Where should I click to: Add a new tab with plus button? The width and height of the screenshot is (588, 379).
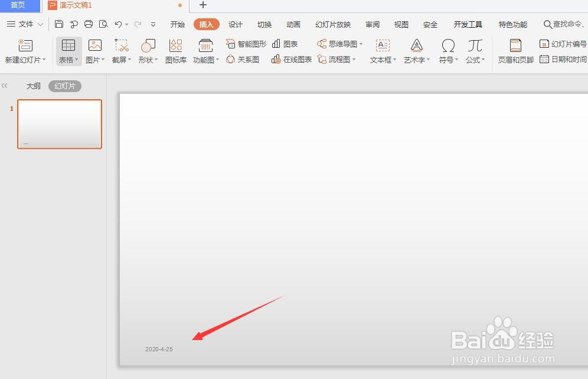(203, 5)
